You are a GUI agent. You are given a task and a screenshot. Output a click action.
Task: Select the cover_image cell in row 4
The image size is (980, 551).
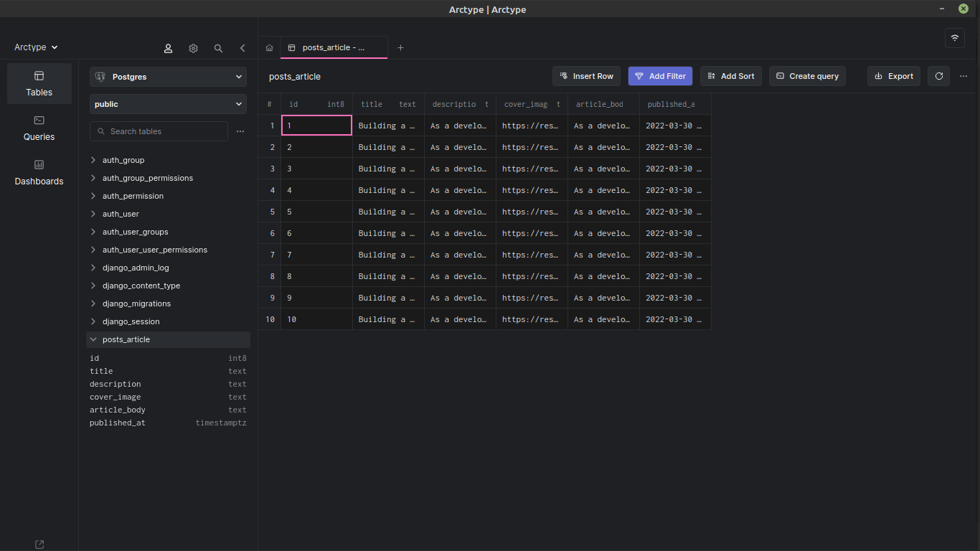pos(532,190)
